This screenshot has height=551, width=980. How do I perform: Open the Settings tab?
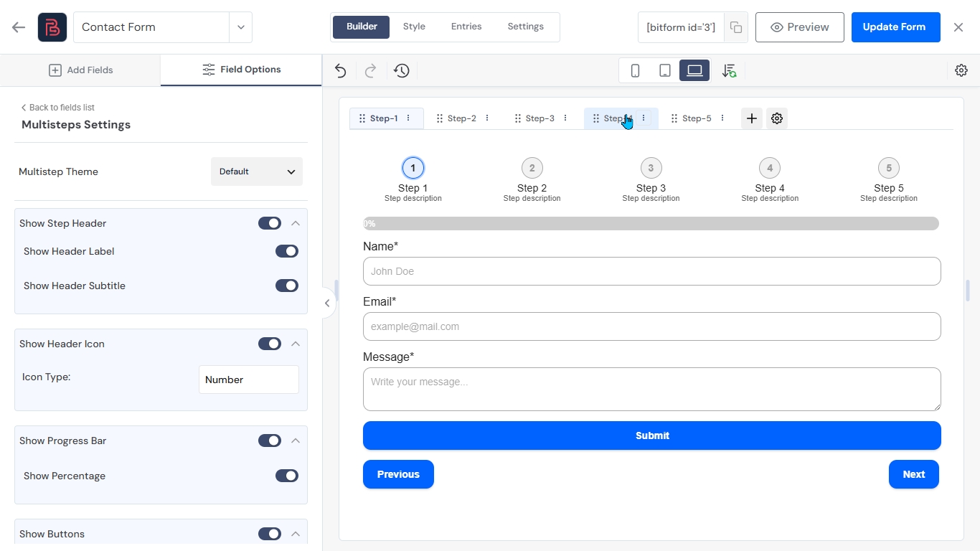(x=526, y=27)
